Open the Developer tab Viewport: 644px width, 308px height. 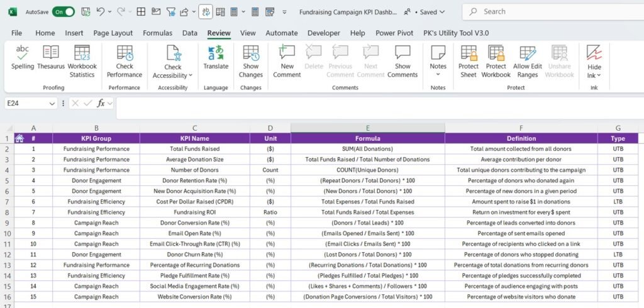(x=324, y=33)
